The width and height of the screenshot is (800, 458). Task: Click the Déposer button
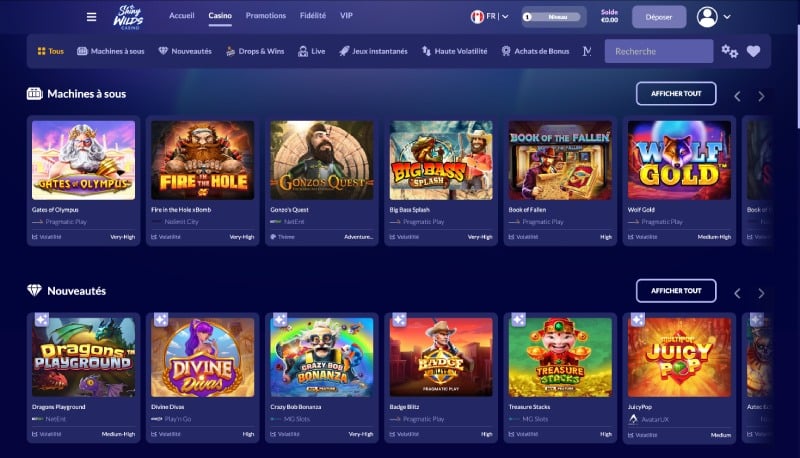(659, 17)
